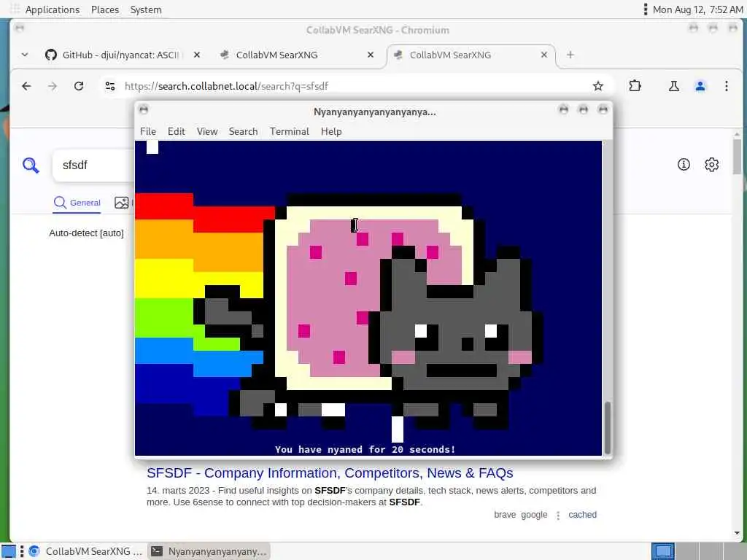Close the Nyanyanyan terminal window
Viewport: 747px width, 560px height.
[x=603, y=110]
